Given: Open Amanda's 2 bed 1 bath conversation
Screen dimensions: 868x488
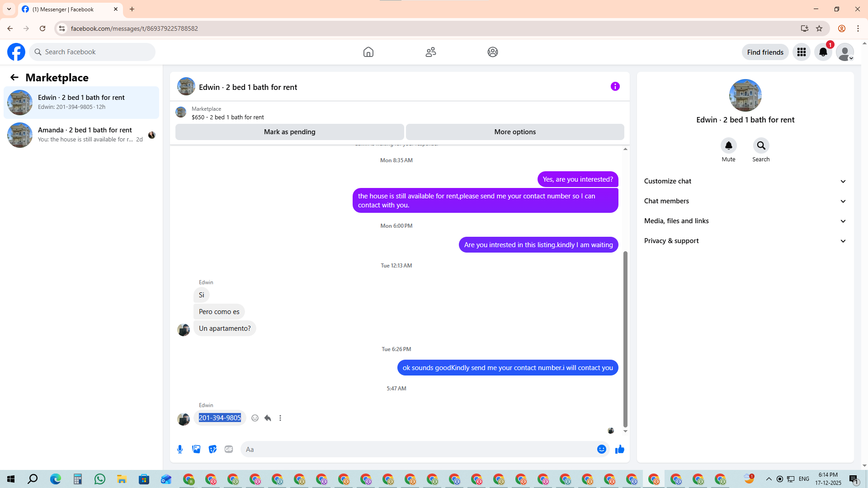Looking at the screenshot, I should coord(81,135).
